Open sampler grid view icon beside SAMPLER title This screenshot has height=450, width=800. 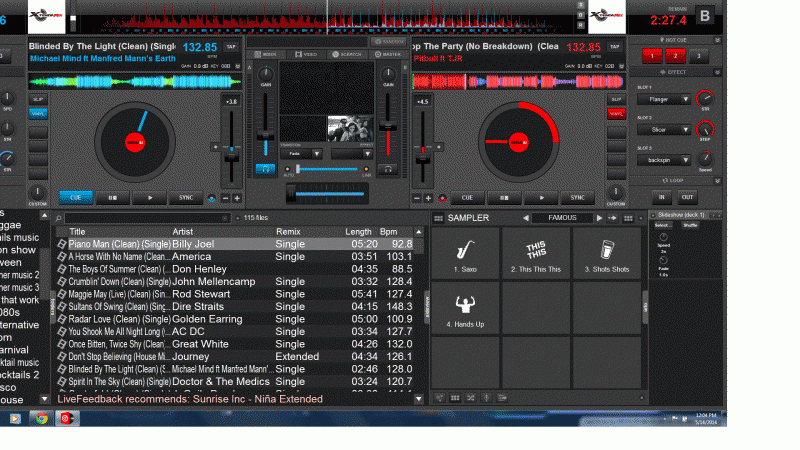pyautogui.click(x=438, y=218)
